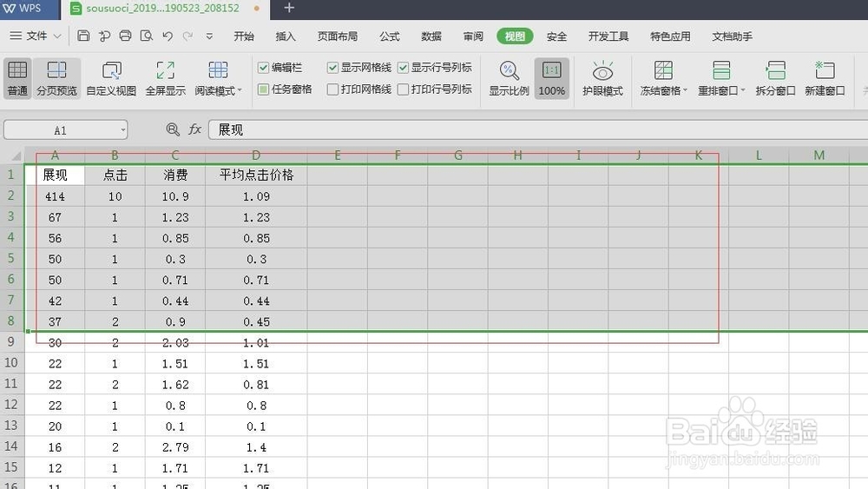
Task: Open the Home (开始) ribbon tab
Action: coord(244,36)
